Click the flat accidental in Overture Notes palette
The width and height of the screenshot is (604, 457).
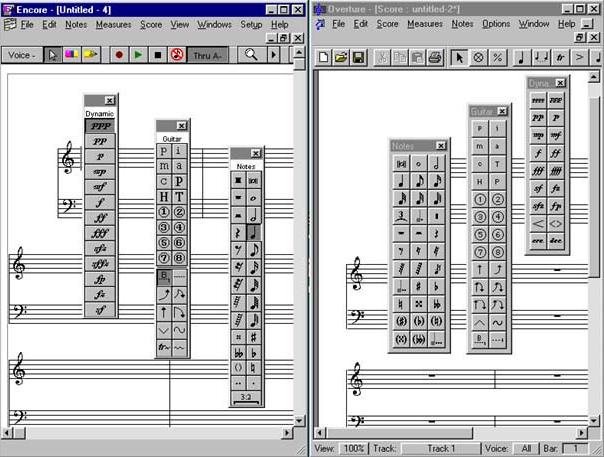[x=436, y=286]
